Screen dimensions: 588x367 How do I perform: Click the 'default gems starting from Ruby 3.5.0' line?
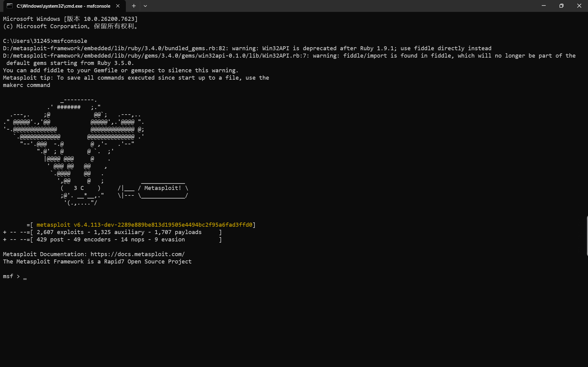[70, 63]
